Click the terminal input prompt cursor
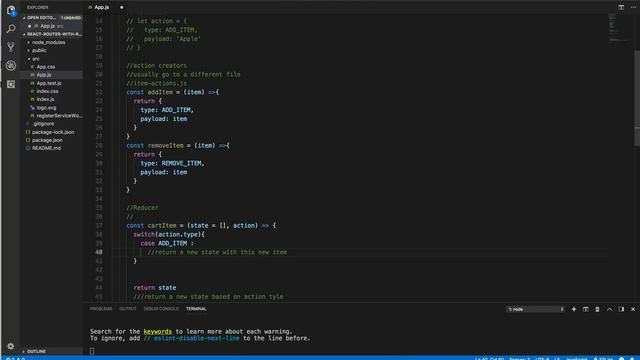This screenshot has width=640, height=360. tap(92, 351)
